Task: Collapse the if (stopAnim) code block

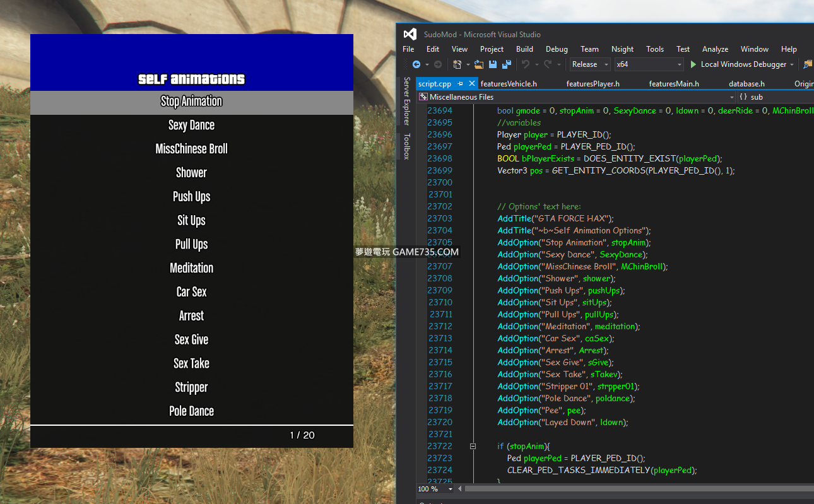Action: pyautogui.click(x=473, y=446)
